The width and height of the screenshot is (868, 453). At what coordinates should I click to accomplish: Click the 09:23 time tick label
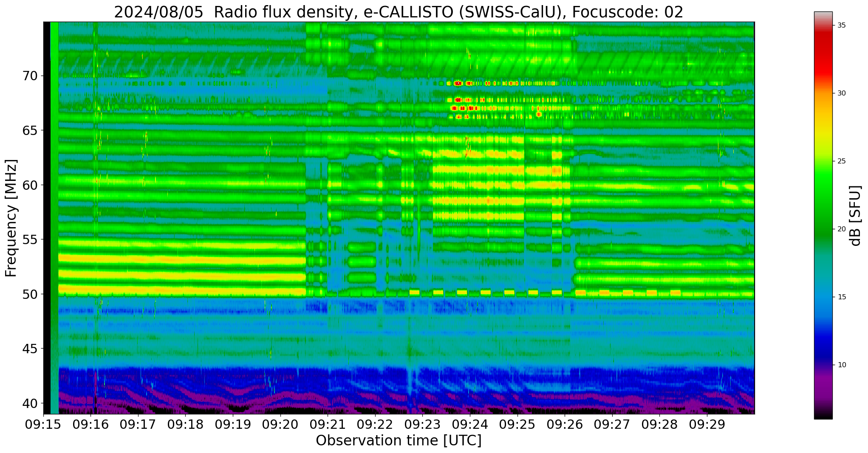[423, 424]
